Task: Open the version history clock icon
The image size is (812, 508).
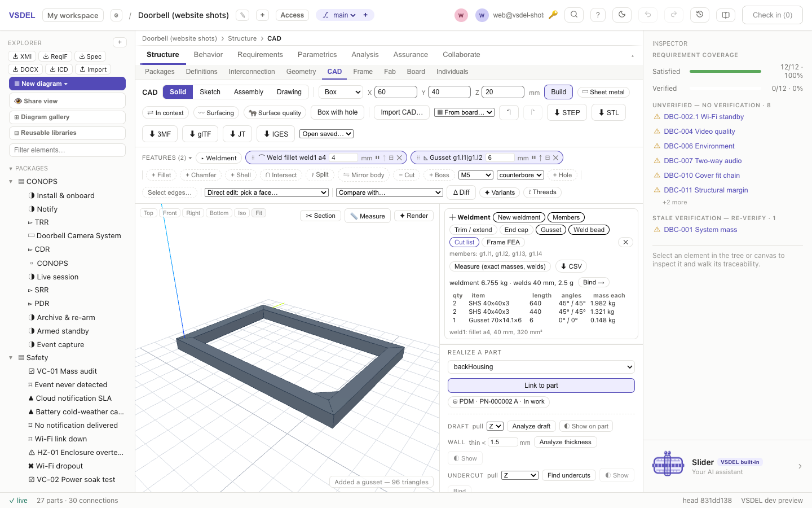Action: click(700, 15)
